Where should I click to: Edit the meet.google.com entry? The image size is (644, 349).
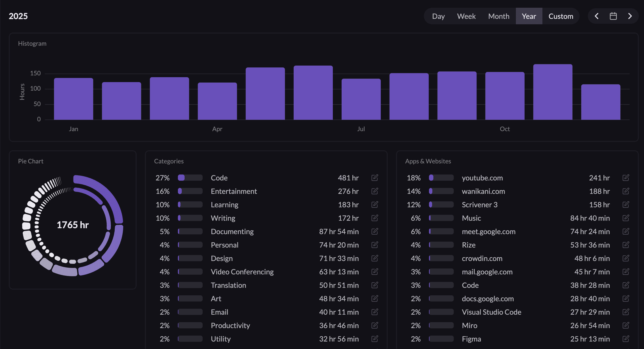(626, 231)
